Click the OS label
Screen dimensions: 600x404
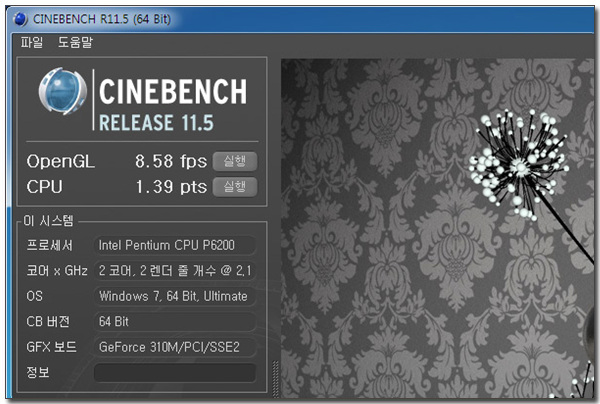(34, 296)
